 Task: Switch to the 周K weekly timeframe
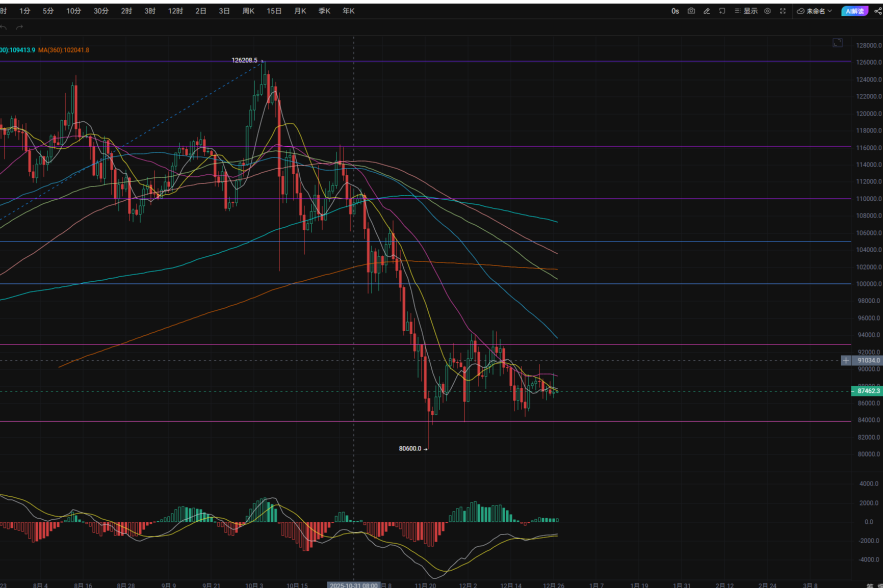click(x=248, y=11)
